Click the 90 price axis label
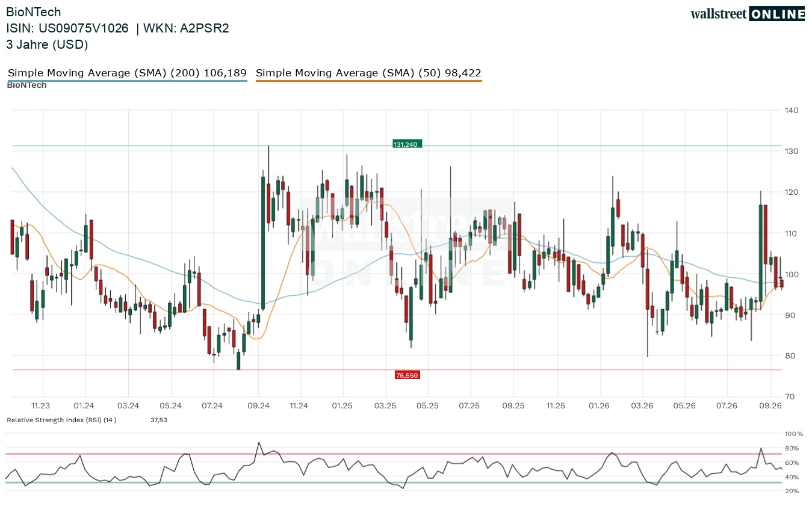This screenshot has width=812, height=507. pyautogui.click(x=790, y=315)
